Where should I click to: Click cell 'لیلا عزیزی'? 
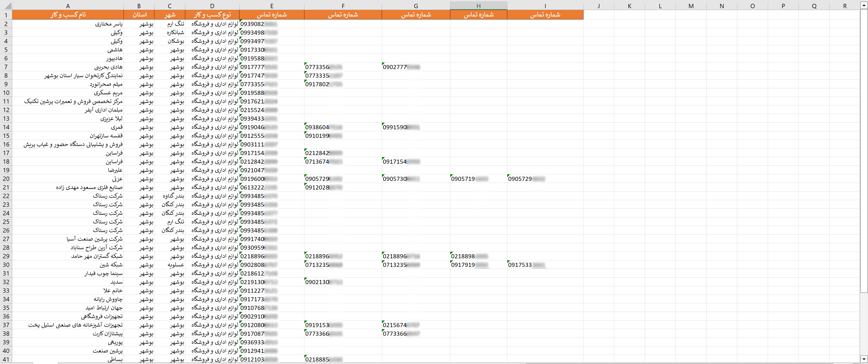68,118
